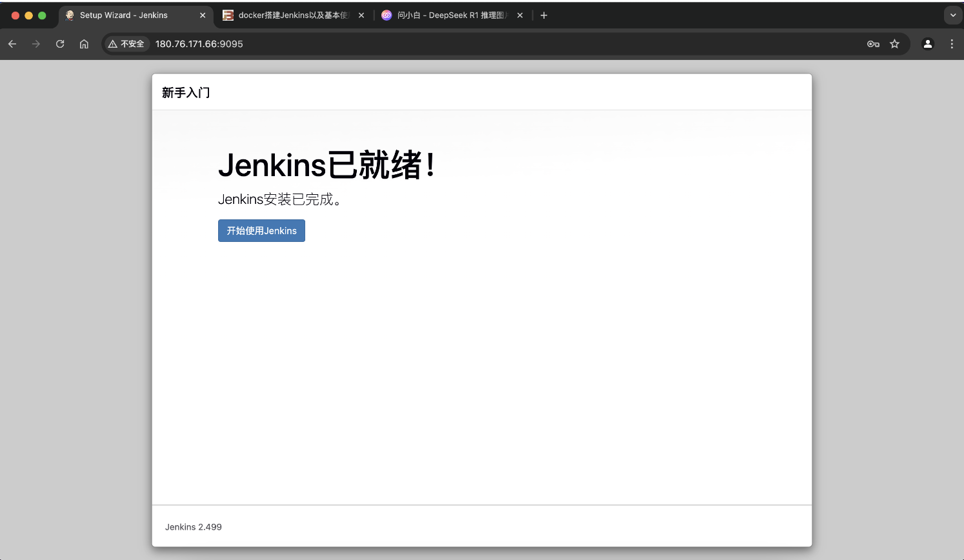Click the docker搭建Jenkins tab favicon

[228, 15]
